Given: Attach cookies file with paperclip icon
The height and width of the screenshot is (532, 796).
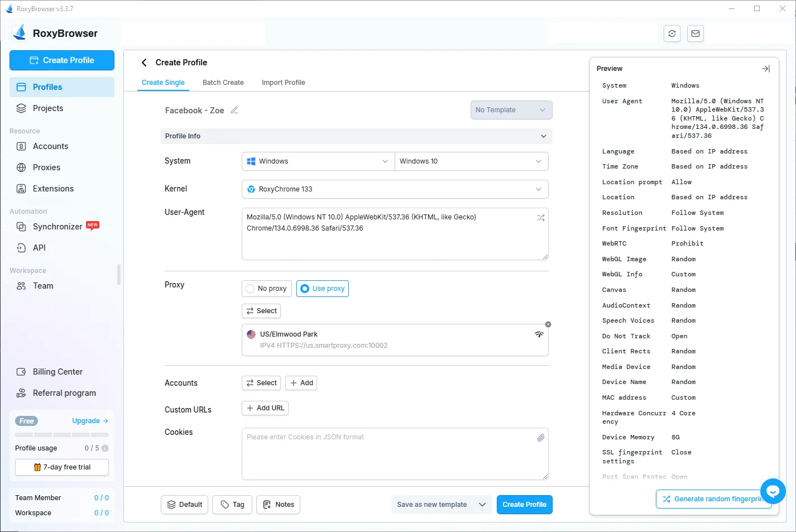Looking at the screenshot, I should pos(540,438).
